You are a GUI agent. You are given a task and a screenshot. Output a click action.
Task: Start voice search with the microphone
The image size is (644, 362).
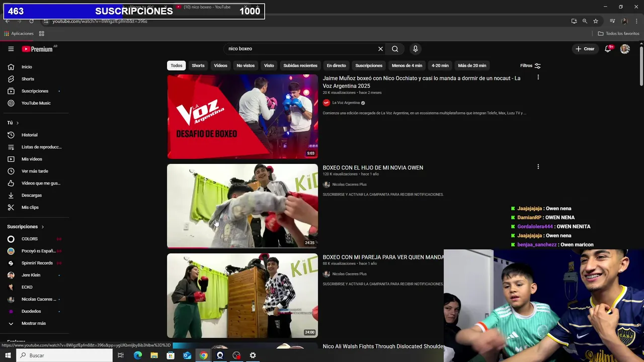click(x=415, y=49)
